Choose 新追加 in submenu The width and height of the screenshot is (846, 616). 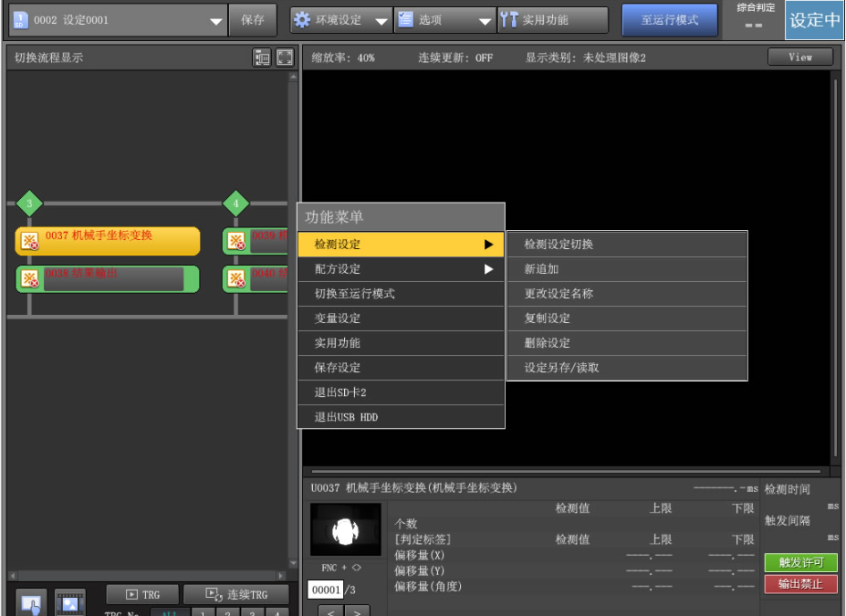click(x=628, y=268)
